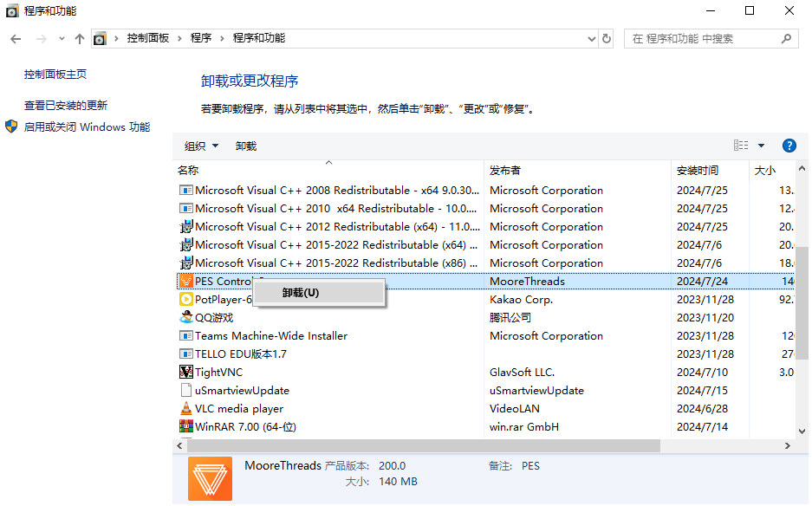Click icon of Visual C++ 2015-2022 (x86)
812x506 pixels.
(x=186, y=263)
